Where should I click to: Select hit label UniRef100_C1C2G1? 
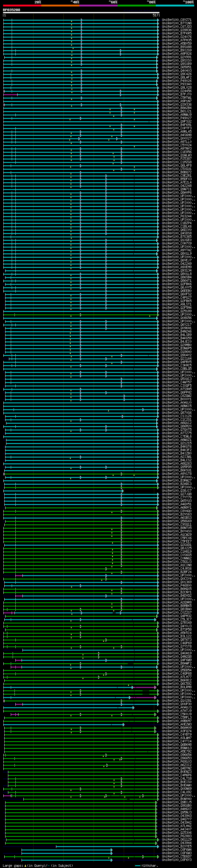click(x=177, y=419)
